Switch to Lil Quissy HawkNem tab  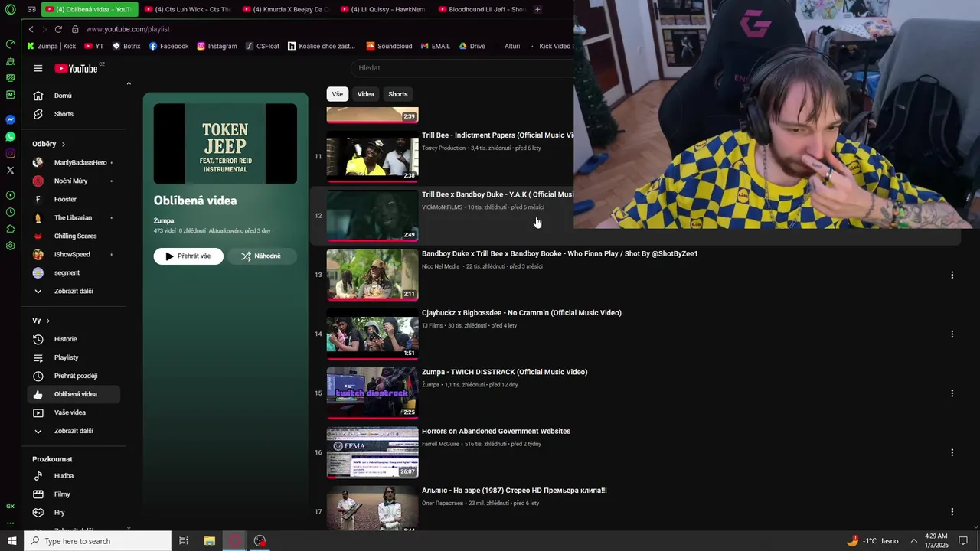click(x=383, y=9)
